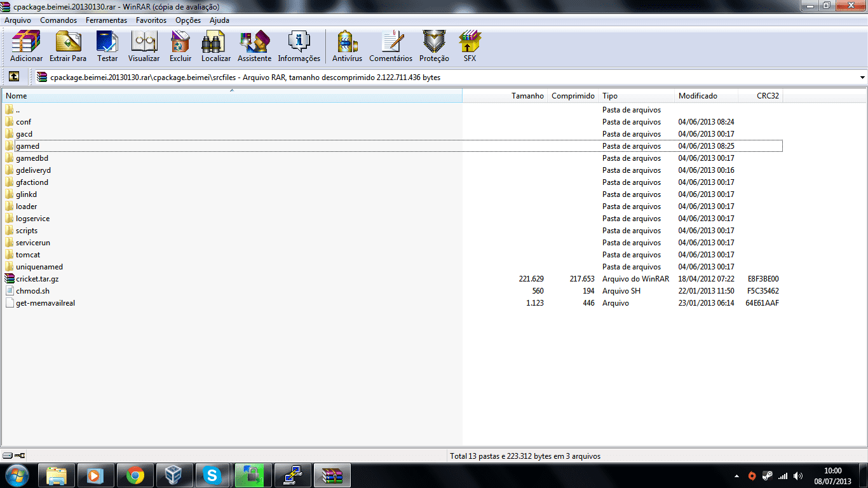868x488 pixels.
Task: Sort by Comprimido column header
Action: point(573,96)
